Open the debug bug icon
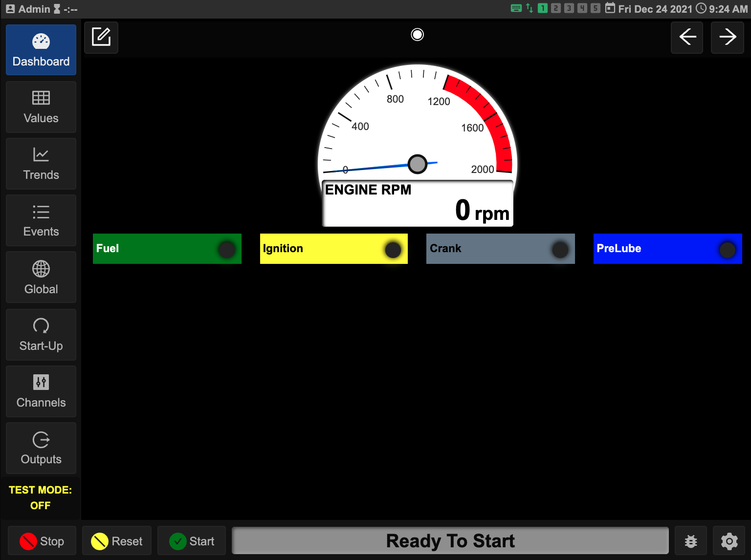This screenshot has height=560, width=751. tap(690, 541)
